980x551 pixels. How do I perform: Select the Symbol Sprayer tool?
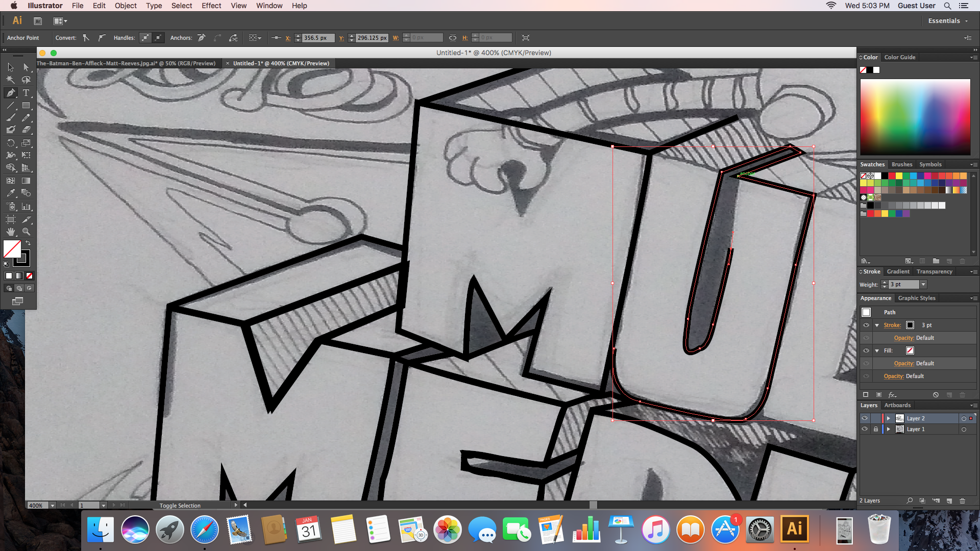pyautogui.click(x=11, y=206)
